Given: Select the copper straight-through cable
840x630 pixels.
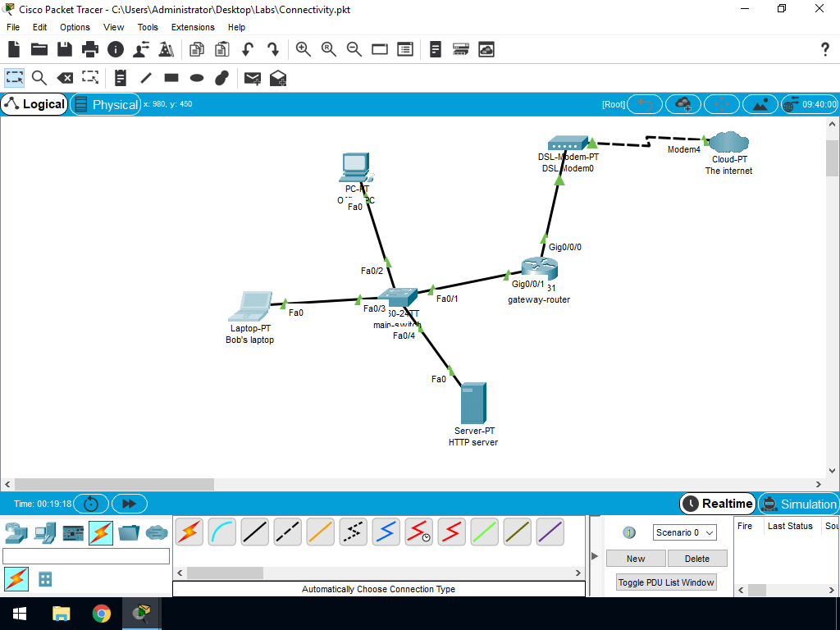Looking at the screenshot, I should point(254,532).
